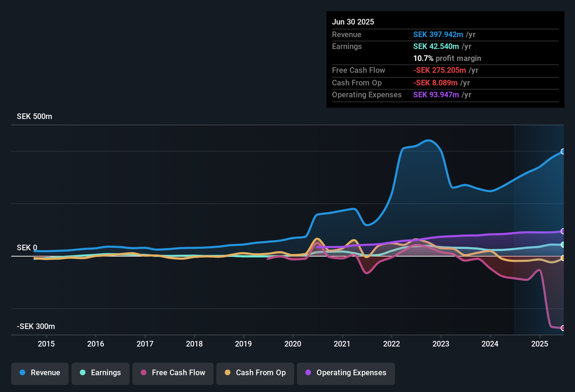The height and width of the screenshot is (392, 575).
Task: Toggle the Free Cash Flow legend button
Action: pyautogui.click(x=173, y=373)
